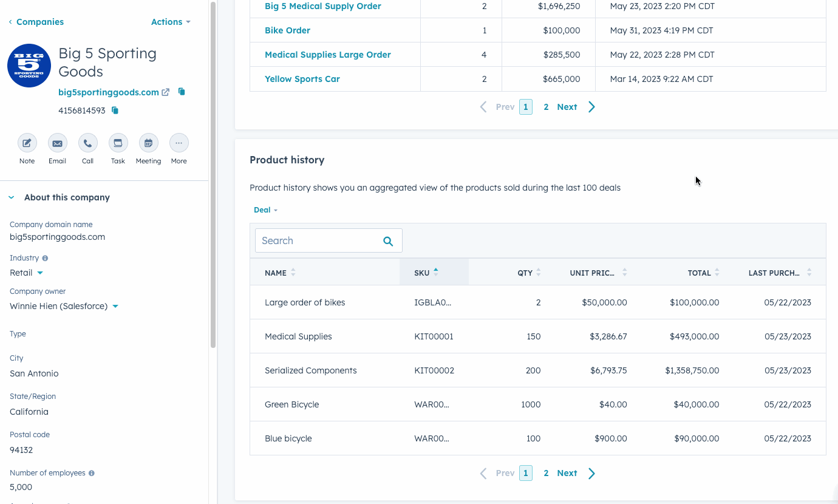Open the Yellow Sports Car deal
838x504 pixels.
302,79
